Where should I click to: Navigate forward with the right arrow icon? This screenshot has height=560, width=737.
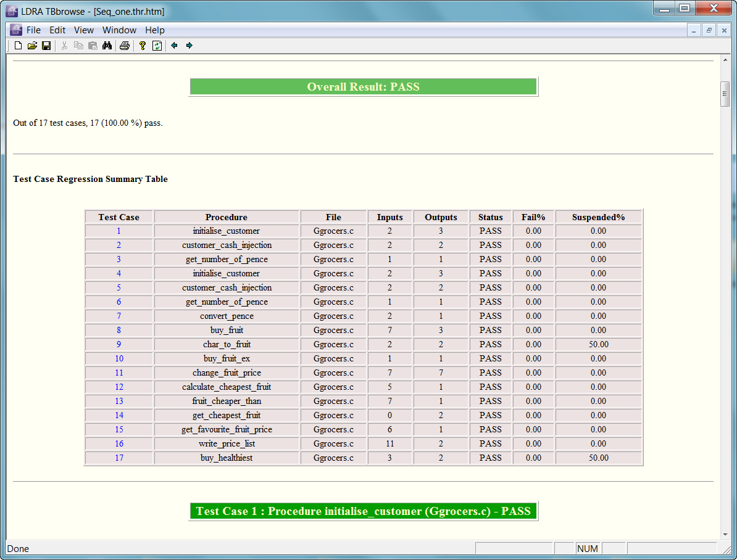(189, 46)
